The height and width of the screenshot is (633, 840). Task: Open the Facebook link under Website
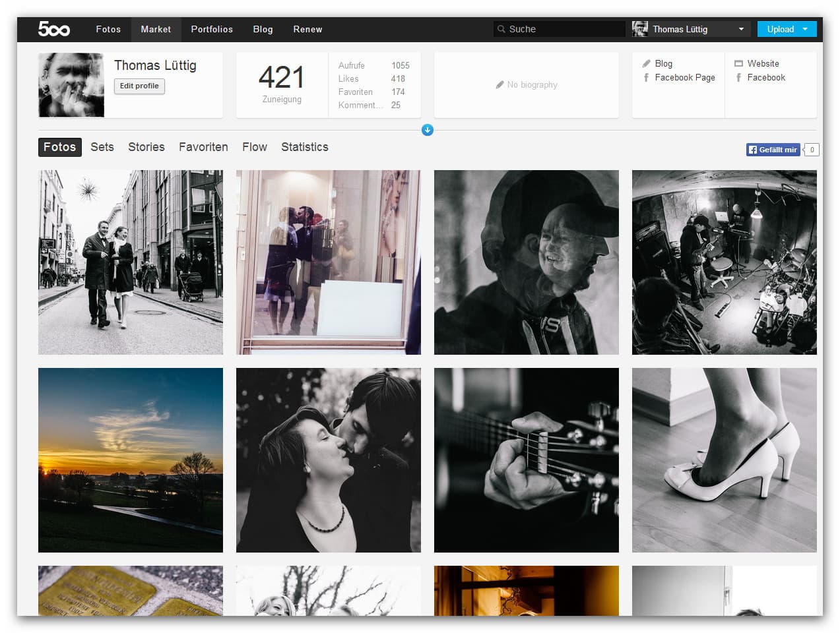[x=765, y=78]
